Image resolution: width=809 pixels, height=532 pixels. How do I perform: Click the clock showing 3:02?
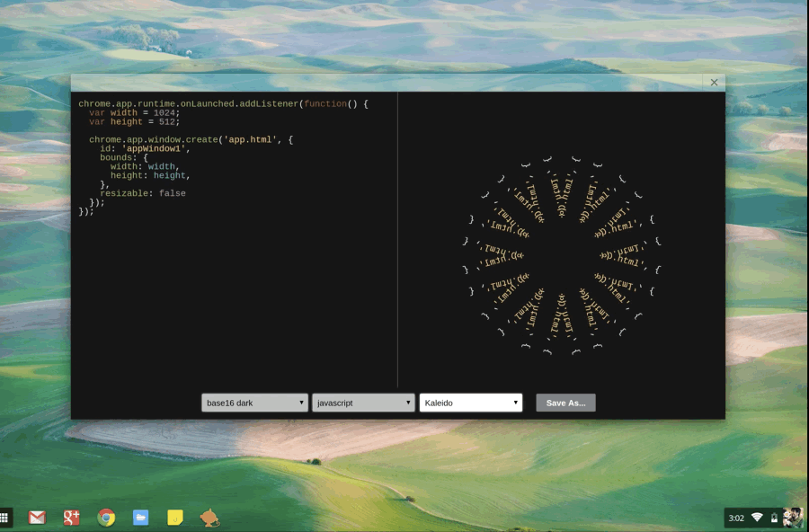[735, 518]
